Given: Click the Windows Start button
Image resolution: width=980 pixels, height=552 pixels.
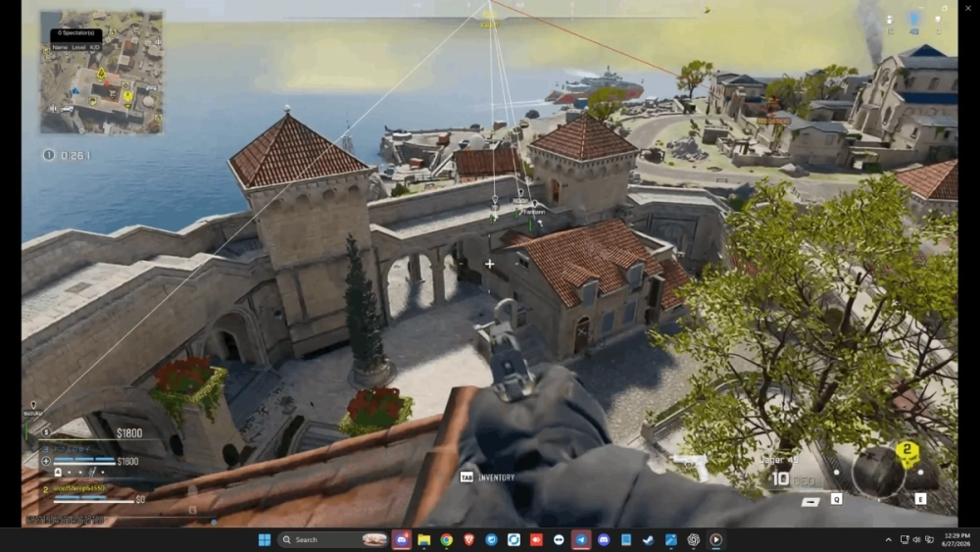Looking at the screenshot, I should tap(265, 539).
